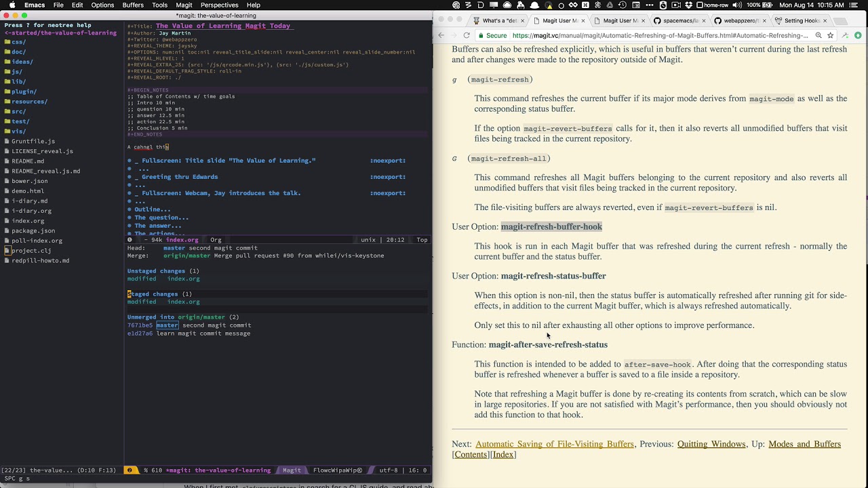Close the Setting Hooks tab

pos(825,20)
